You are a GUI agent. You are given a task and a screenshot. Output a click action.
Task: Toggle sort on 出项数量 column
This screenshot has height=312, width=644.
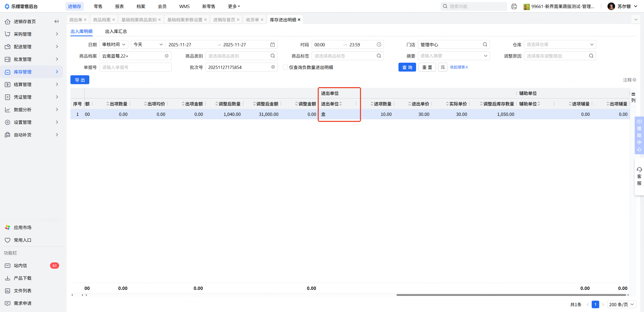click(x=108, y=104)
